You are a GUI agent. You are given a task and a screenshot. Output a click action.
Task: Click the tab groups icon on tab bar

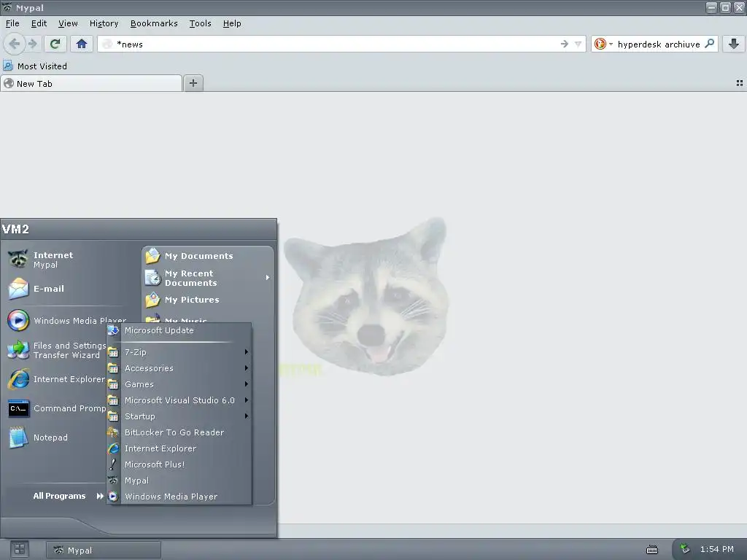click(x=740, y=83)
